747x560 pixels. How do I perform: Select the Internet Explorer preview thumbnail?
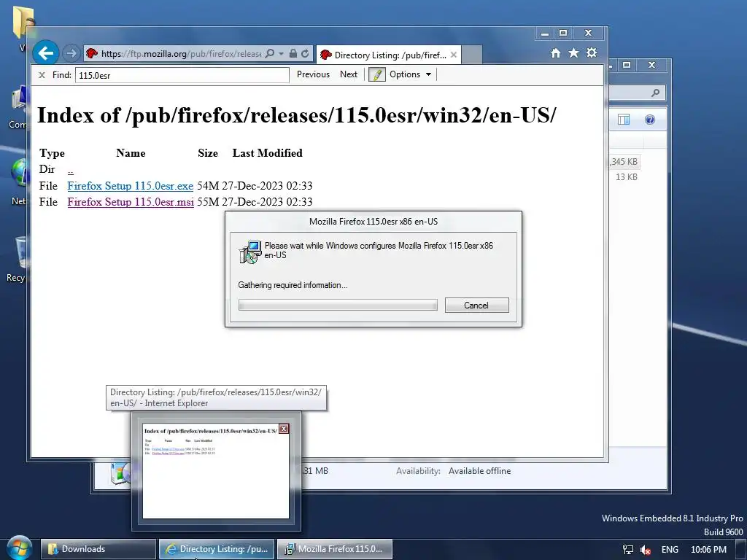[x=216, y=471]
